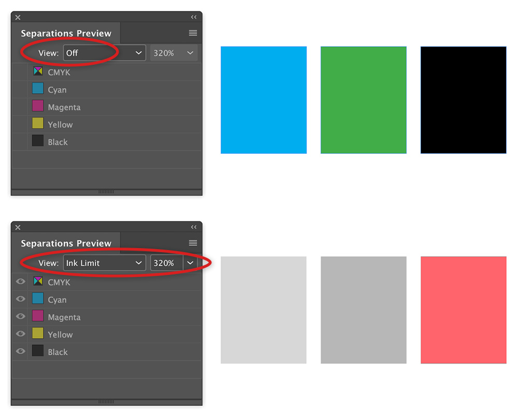Hide the Magenta separation in bottom panel
The image size is (518, 420).
(20, 316)
